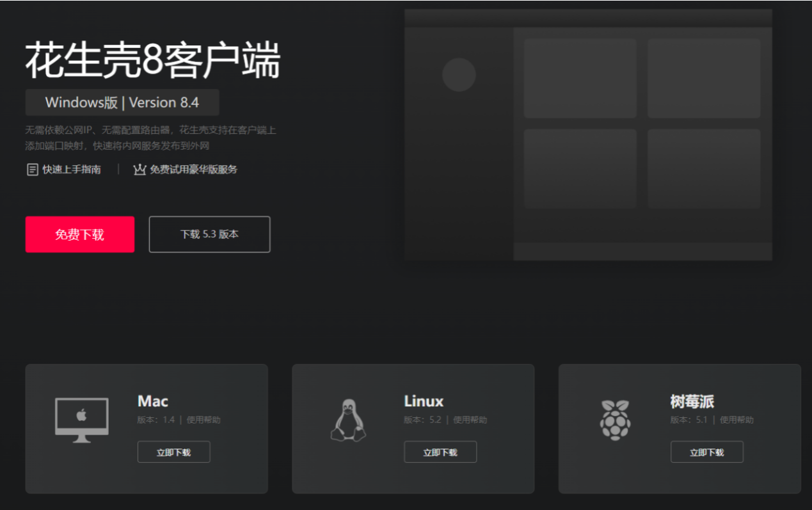The height and width of the screenshot is (510, 812).
Task: Open 使用帮助 for the Mac client
Action: pyautogui.click(x=203, y=420)
